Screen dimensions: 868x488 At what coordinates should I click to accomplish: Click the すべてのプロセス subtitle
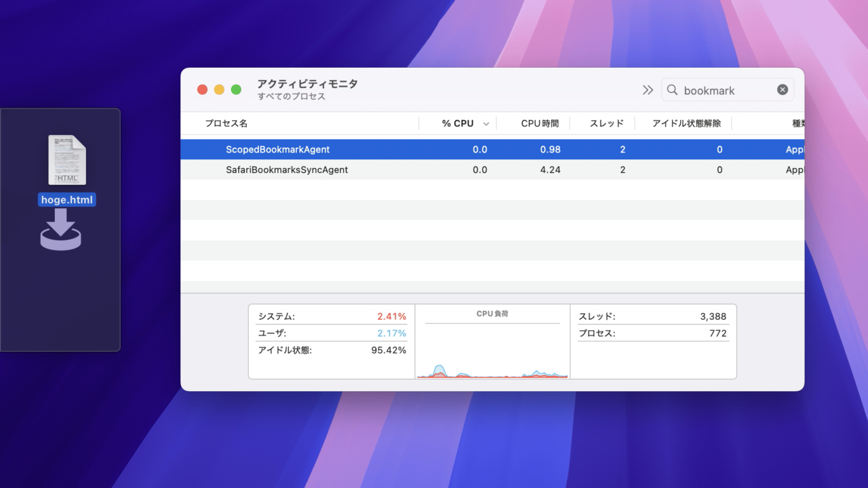coord(292,97)
